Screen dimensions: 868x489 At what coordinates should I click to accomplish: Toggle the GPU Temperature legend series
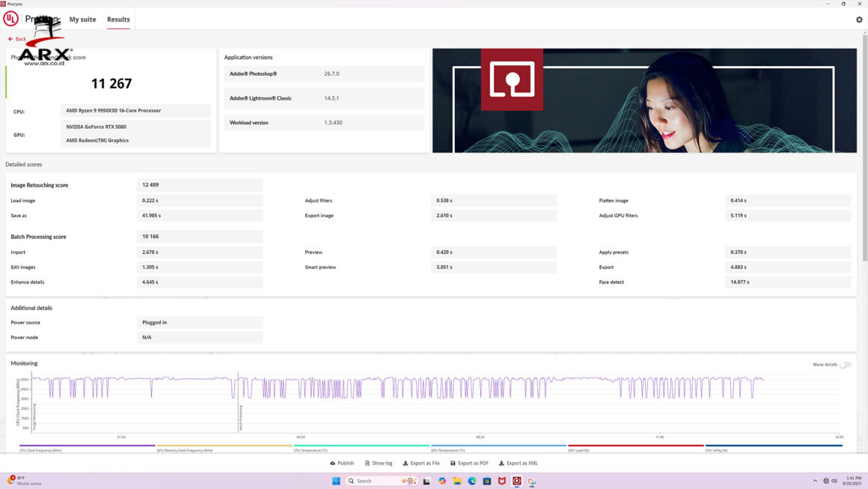(499, 448)
